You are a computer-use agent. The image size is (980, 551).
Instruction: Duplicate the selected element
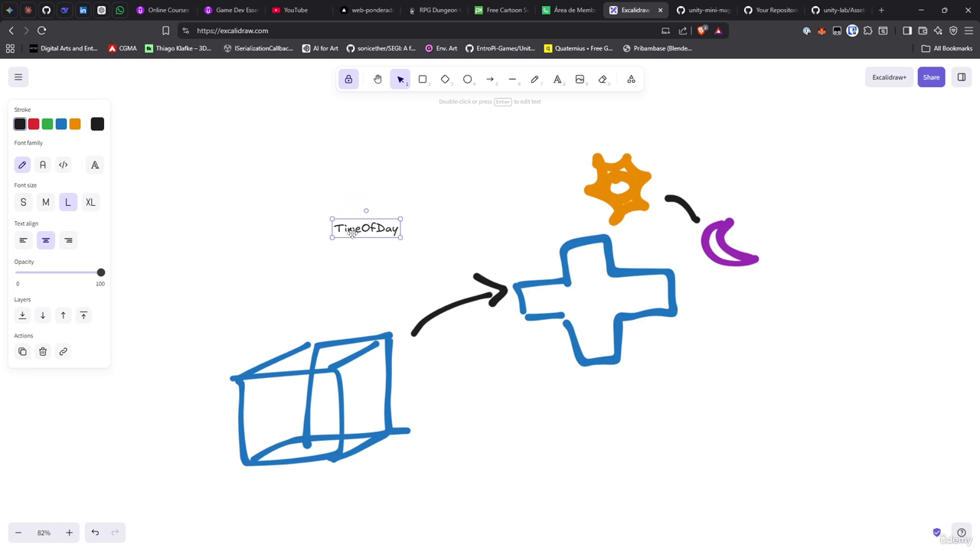pyautogui.click(x=22, y=351)
